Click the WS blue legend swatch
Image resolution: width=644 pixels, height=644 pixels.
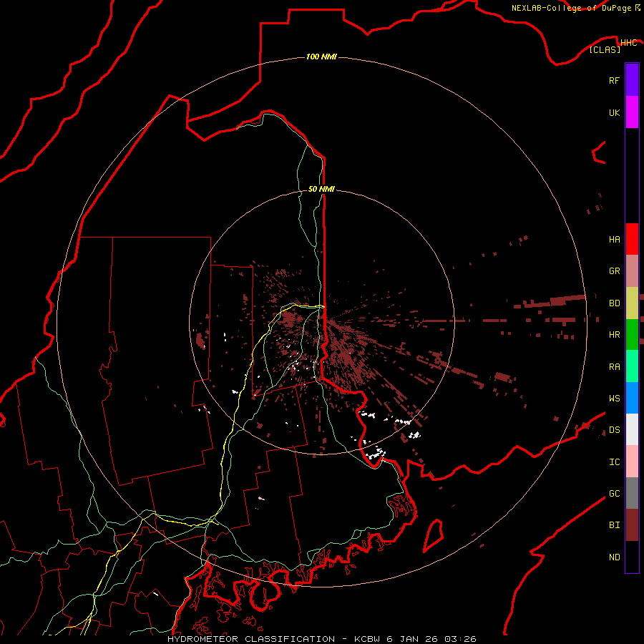pos(632,398)
